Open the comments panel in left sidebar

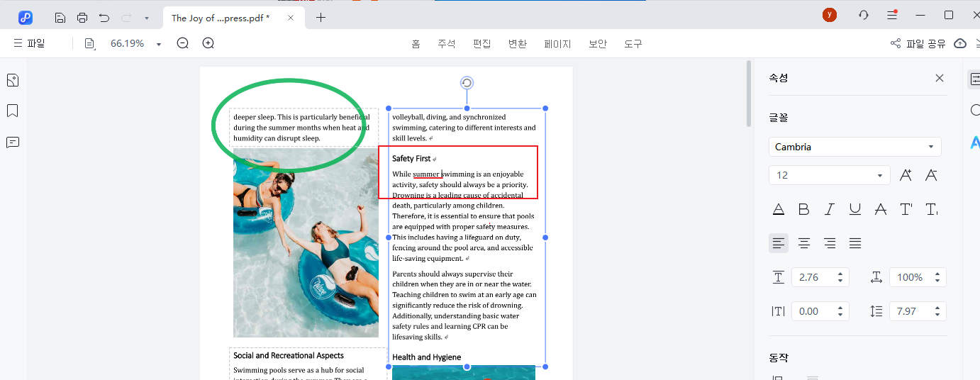12,142
